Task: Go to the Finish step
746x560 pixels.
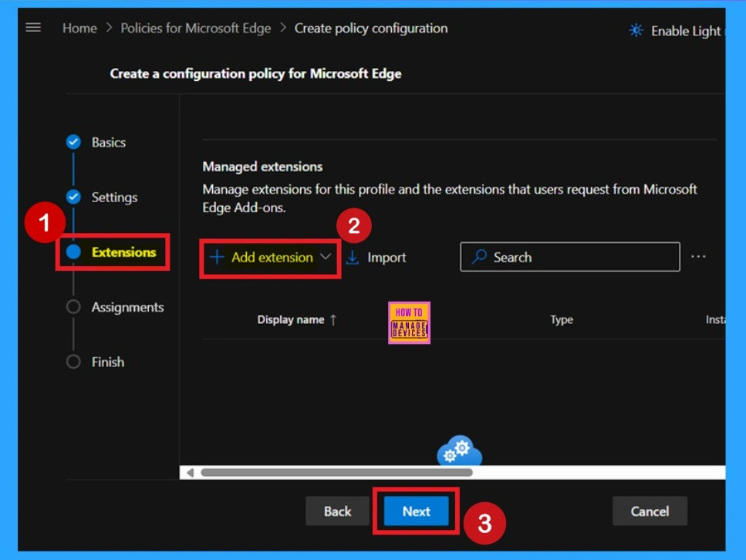Action: [107, 362]
